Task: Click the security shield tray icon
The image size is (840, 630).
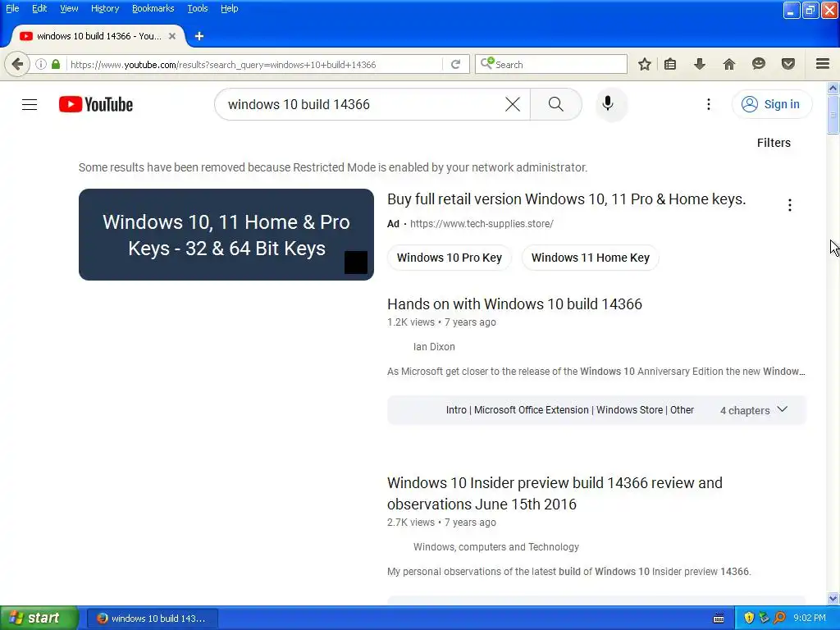Action: coord(749,619)
